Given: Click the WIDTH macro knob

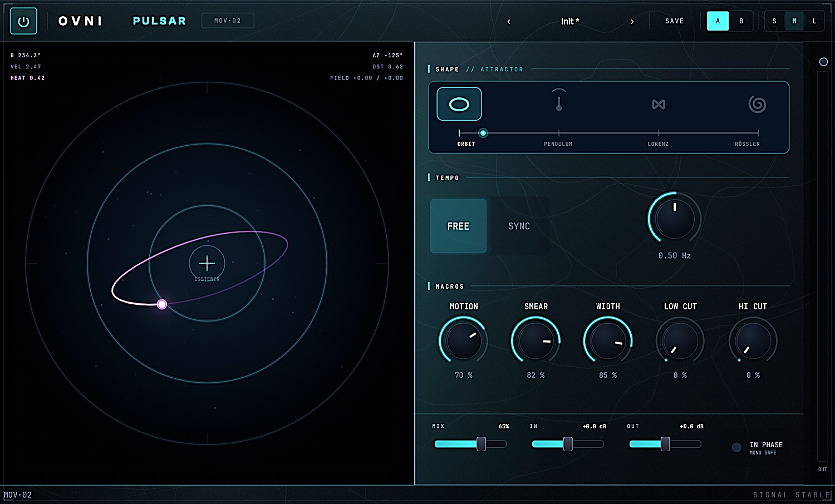Looking at the screenshot, I should pos(608,340).
